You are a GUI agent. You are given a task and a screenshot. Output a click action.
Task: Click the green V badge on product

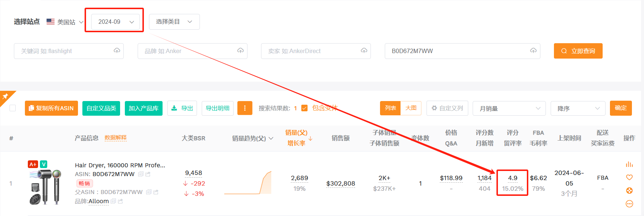(44, 164)
